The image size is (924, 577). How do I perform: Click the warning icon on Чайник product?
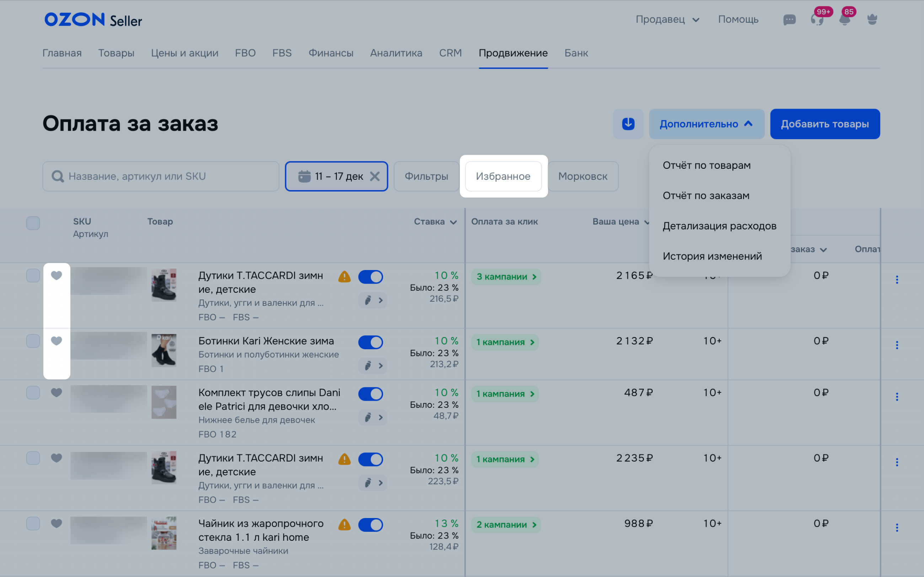(x=344, y=525)
